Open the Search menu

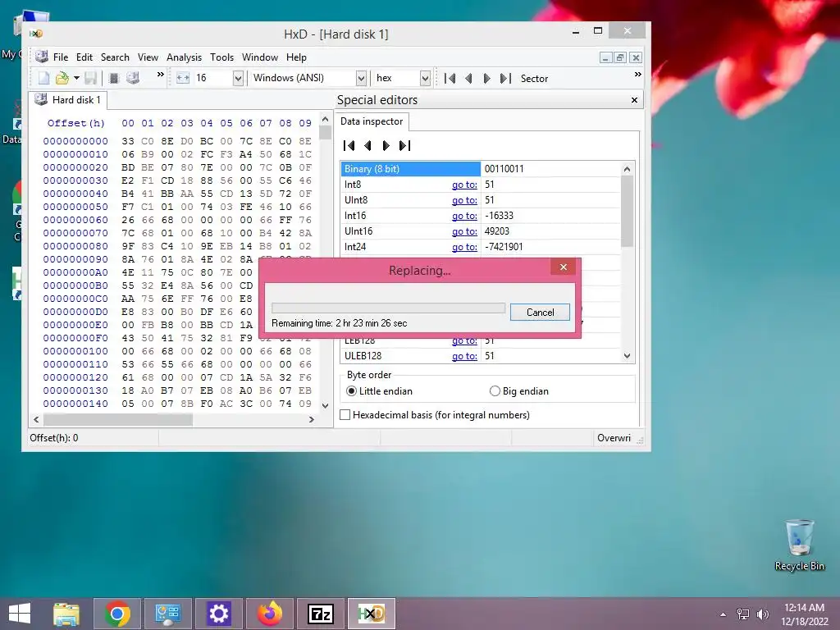tap(115, 57)
